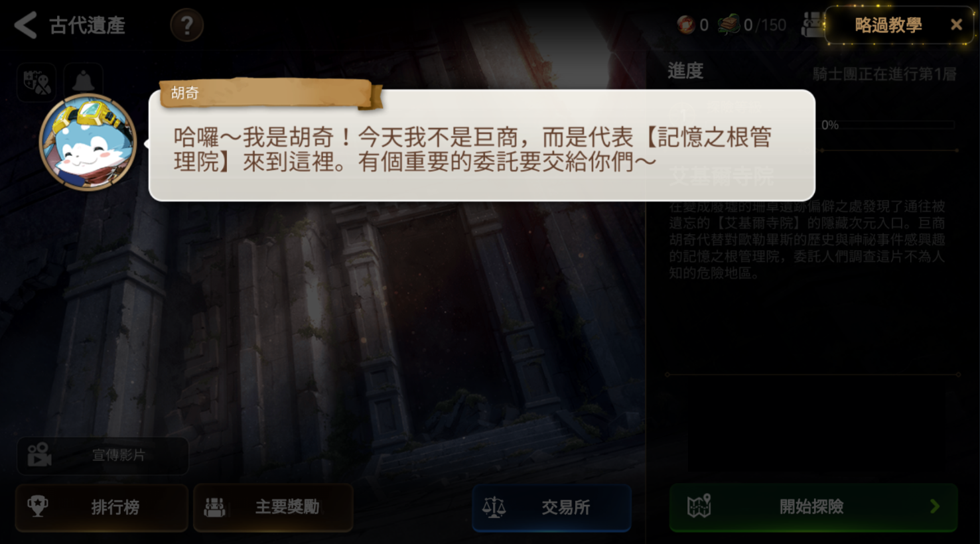980x544 pixels.
Task: Click the trophy icon on 排行榜
Action: (x=38, y=507)
